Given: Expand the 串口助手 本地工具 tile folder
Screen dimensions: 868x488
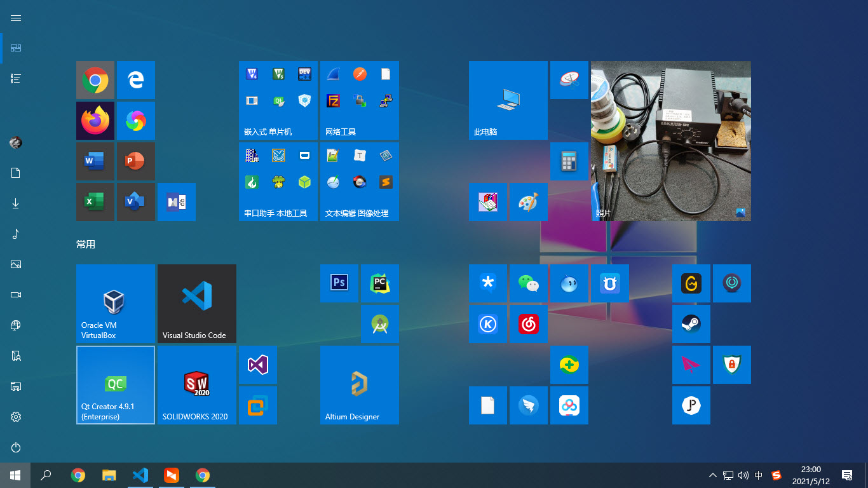Looking at the screenshot, I should coord(278,182).
